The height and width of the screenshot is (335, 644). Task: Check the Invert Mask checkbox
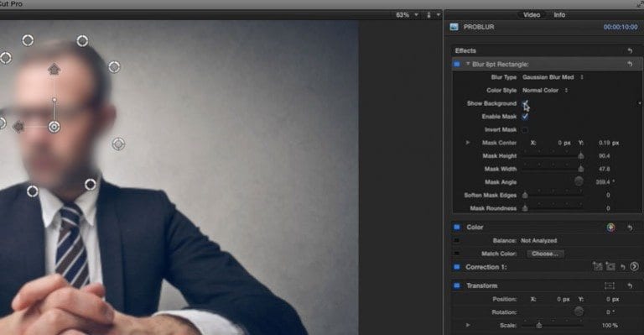(x=525, y=130)
